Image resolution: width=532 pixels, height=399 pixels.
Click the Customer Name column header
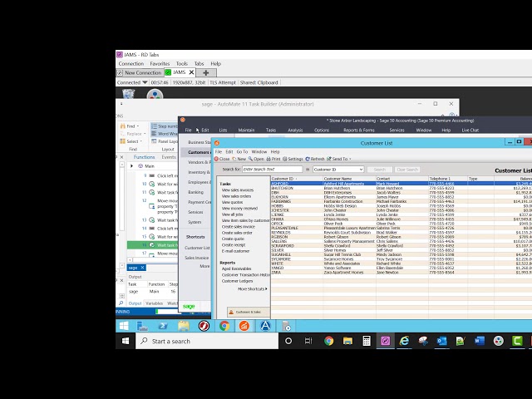[x=349, y=179]
